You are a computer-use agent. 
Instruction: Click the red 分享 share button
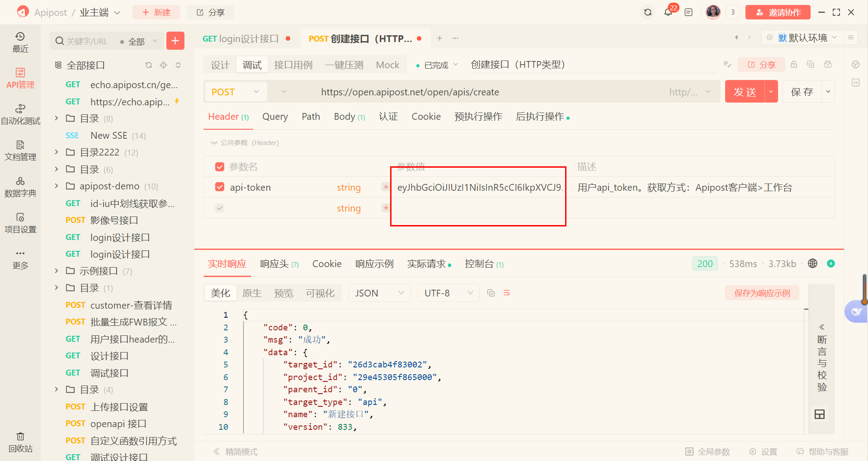pyautogui.click(x=761, y=65)
